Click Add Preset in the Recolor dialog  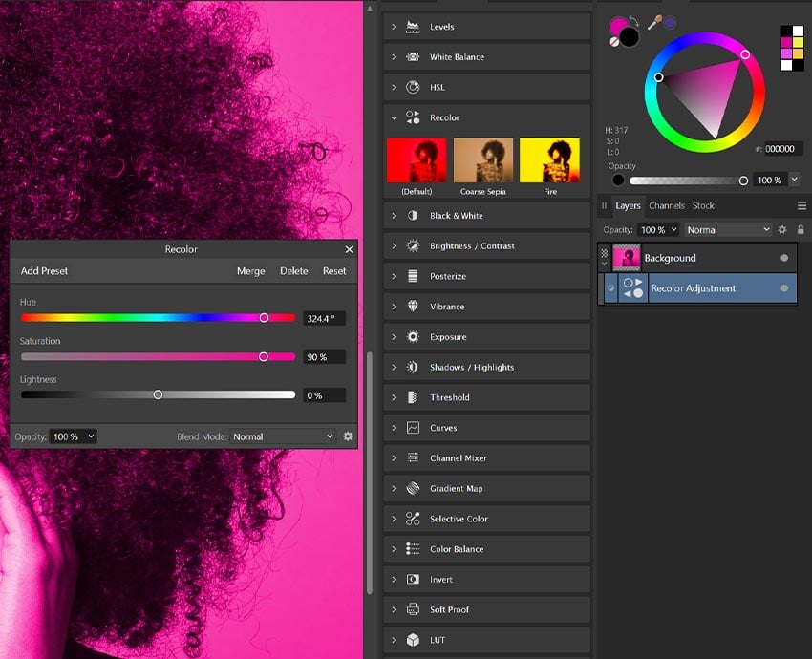tap(44, 270)
